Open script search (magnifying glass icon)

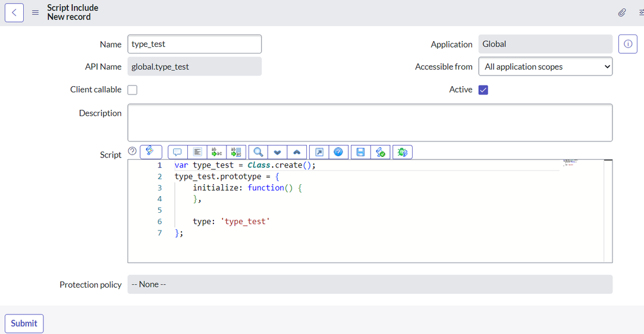pos(258,152)
